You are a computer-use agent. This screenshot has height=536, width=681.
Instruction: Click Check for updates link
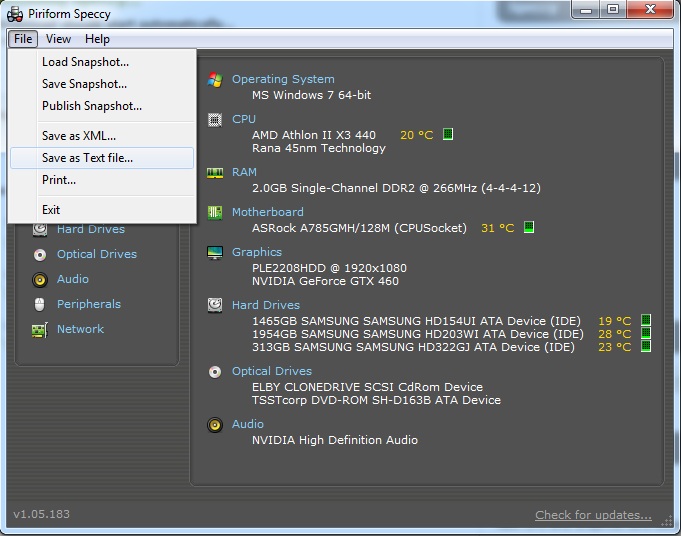click(x=593, y=515)
